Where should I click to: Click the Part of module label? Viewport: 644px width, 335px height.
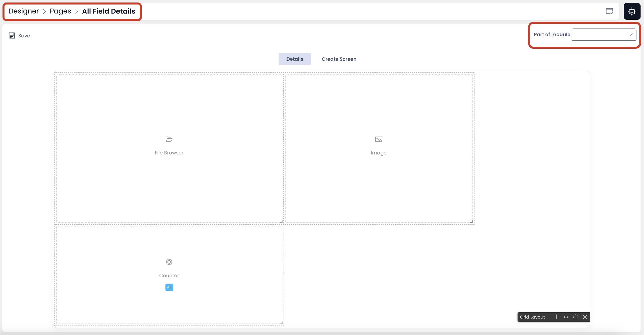552,34
